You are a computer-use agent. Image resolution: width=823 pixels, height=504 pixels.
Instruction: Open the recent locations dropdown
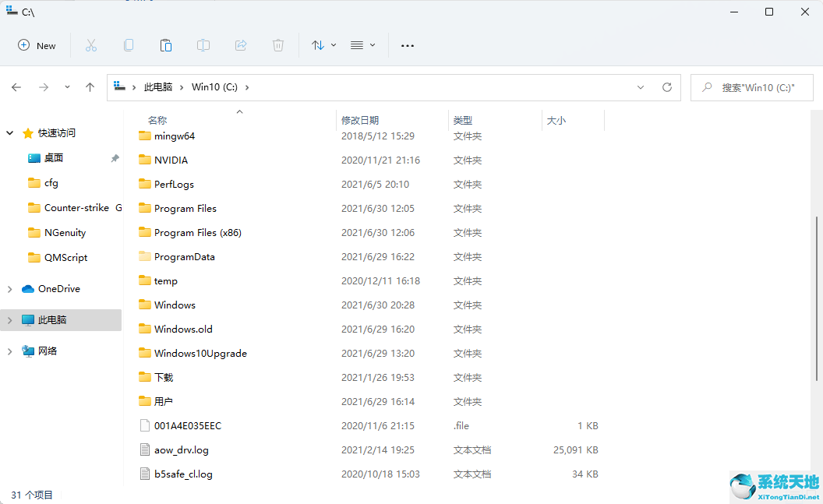coord(67,87)
